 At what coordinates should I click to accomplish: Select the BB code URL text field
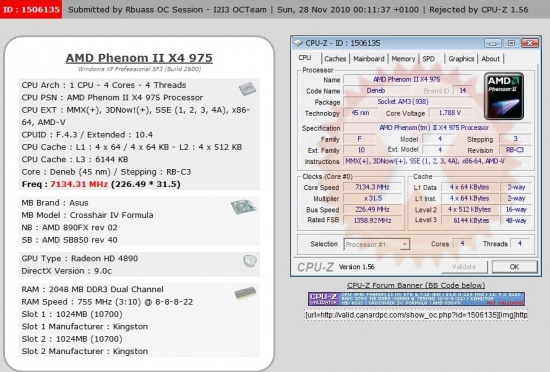click(416, 315)
